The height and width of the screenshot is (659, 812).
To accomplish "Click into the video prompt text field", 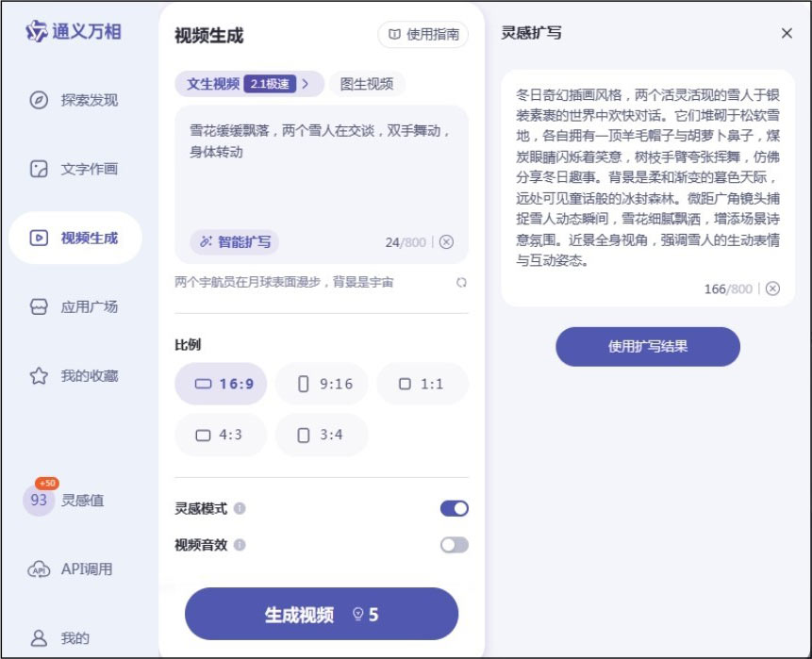I will (x=321, y=170).
